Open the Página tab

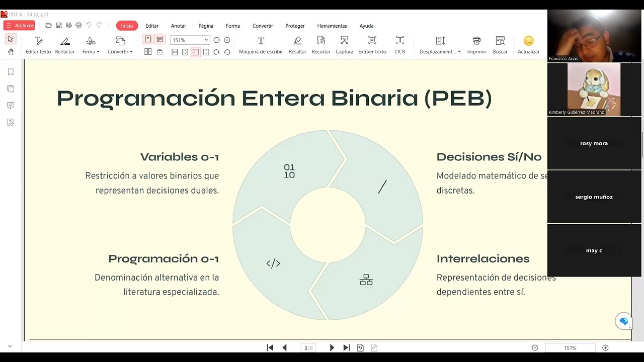[x=206, y=26]
